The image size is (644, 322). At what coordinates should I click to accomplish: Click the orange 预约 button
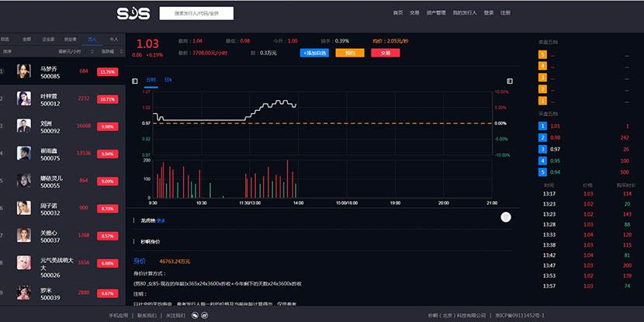click(350, 53)
